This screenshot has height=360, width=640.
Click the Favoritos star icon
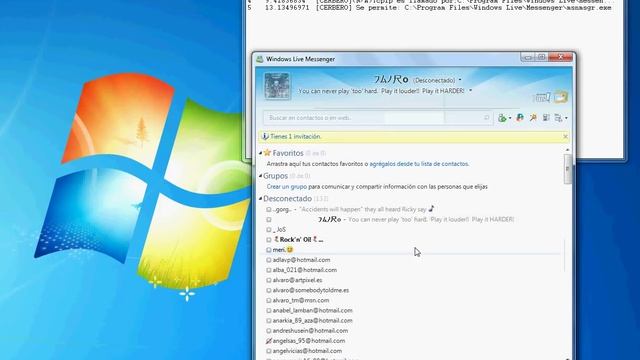coord(267,153)
